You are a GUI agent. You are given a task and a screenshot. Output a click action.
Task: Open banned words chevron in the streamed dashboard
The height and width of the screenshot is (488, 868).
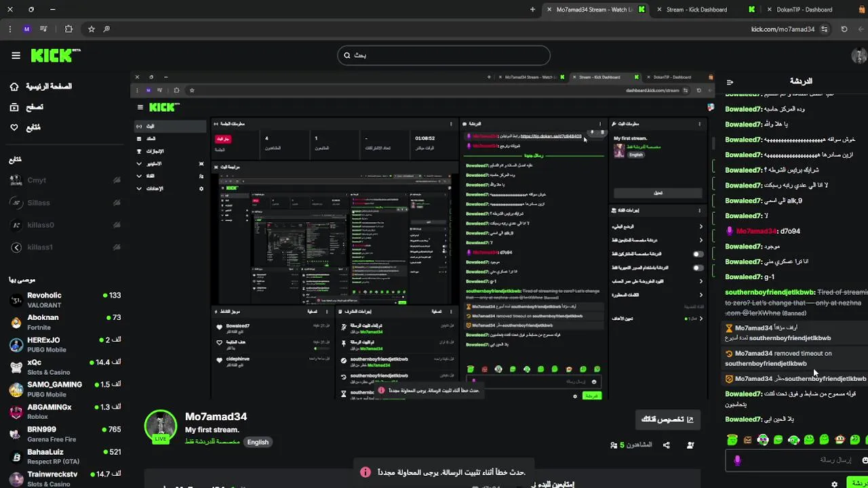(701, 295)
